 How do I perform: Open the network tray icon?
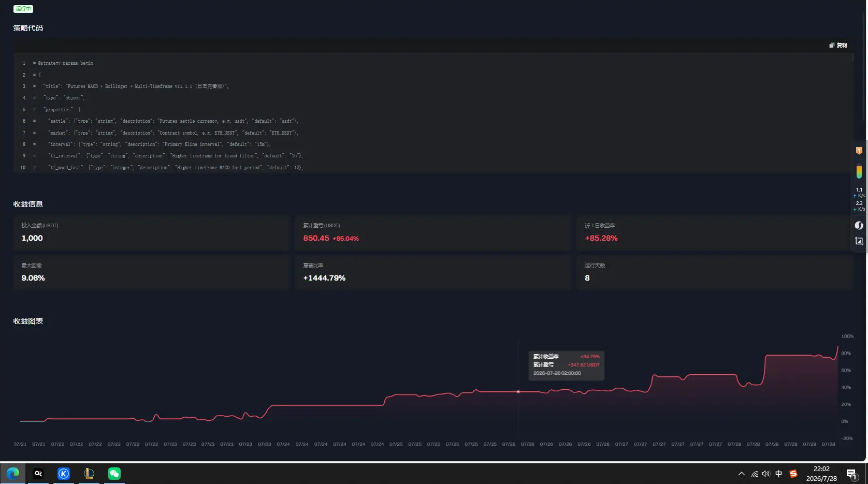point(755,474)
